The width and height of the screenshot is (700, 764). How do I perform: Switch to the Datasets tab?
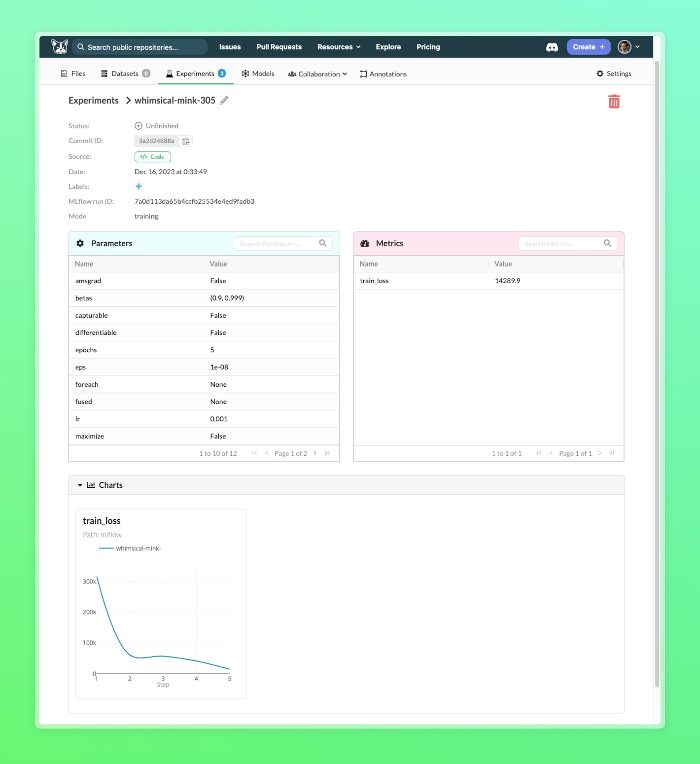tap(125, 73)
